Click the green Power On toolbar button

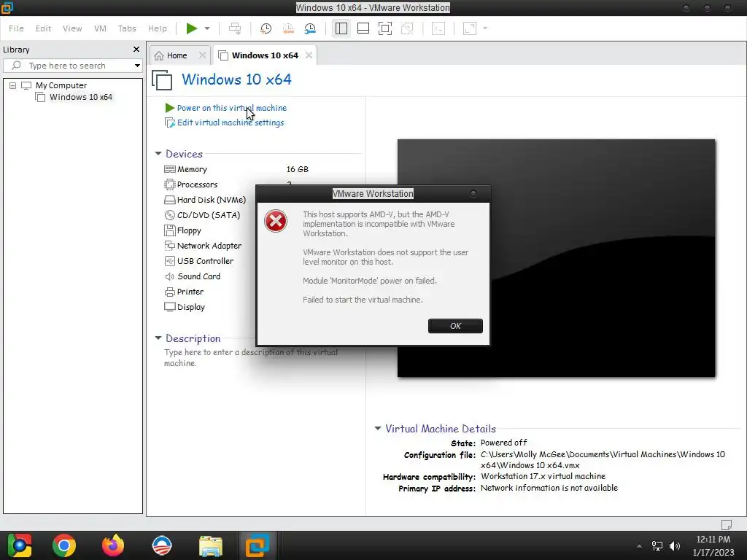click(192, 28)
